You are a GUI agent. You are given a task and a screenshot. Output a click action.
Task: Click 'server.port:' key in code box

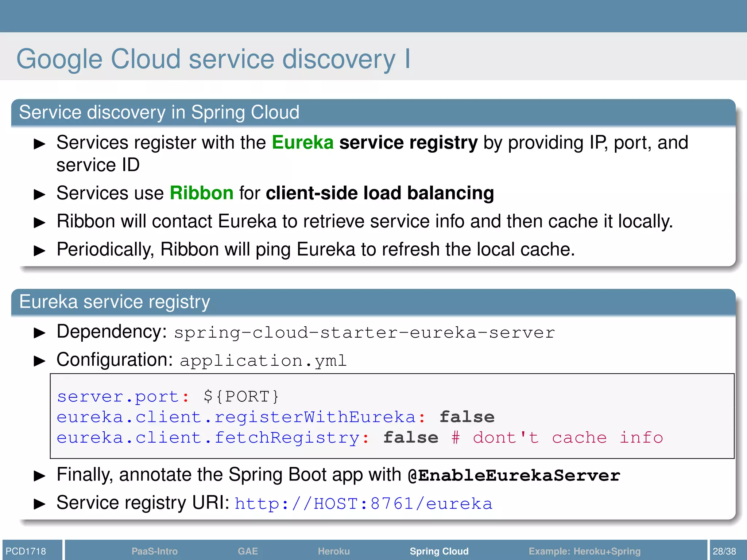coord(123,396)
